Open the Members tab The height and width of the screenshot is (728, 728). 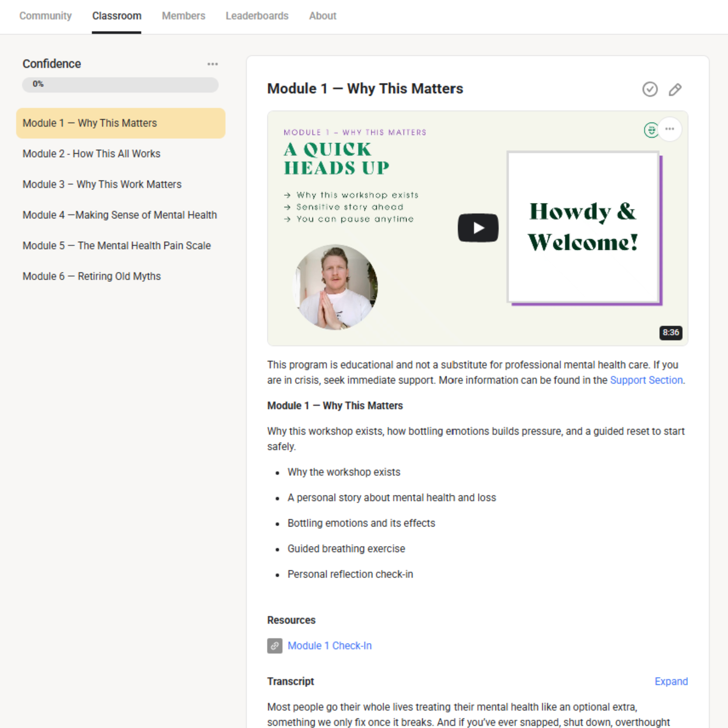click(x=183, y=16)
